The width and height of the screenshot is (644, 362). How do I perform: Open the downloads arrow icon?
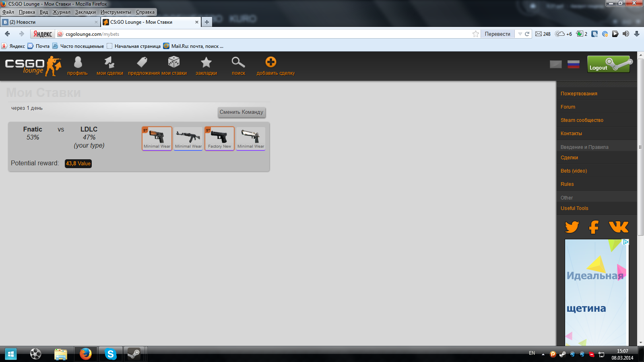point(637,34)
